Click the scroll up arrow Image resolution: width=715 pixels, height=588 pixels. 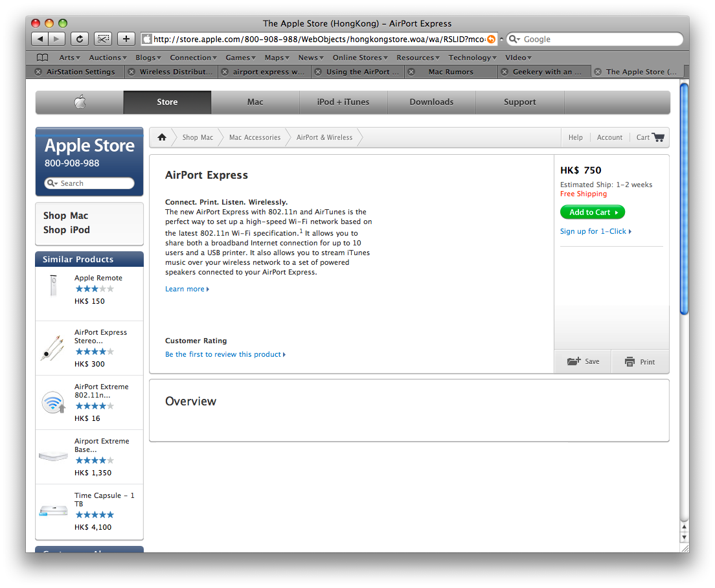tap(684, 527)
